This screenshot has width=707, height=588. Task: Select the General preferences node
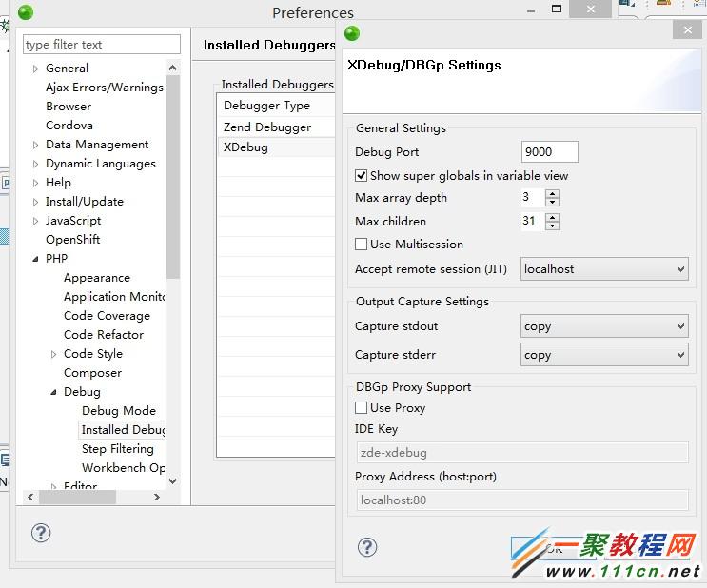click(67, 69)
